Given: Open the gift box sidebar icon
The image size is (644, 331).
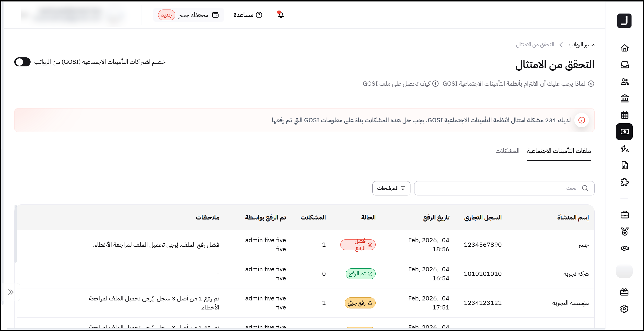Looking at the screenshot, I should pos(624,292).
